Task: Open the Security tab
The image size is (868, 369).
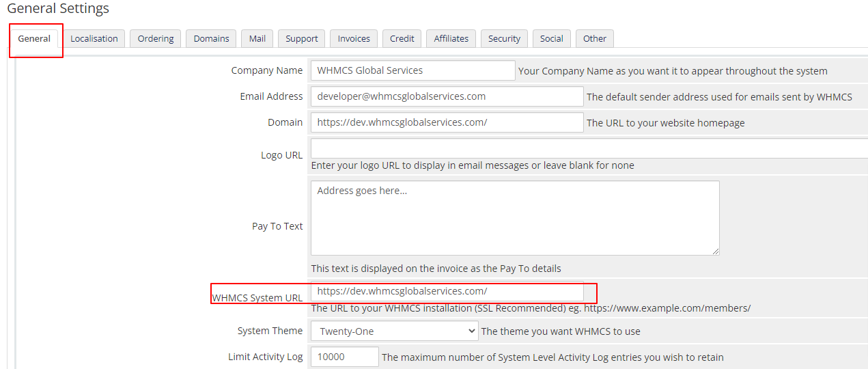Action: [x=504, y=39]
